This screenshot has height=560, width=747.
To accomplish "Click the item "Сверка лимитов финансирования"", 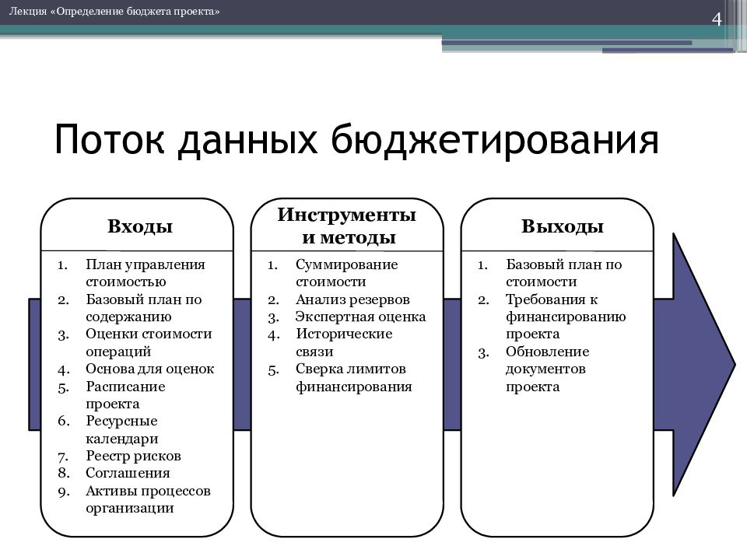I will tap(354, 378).
